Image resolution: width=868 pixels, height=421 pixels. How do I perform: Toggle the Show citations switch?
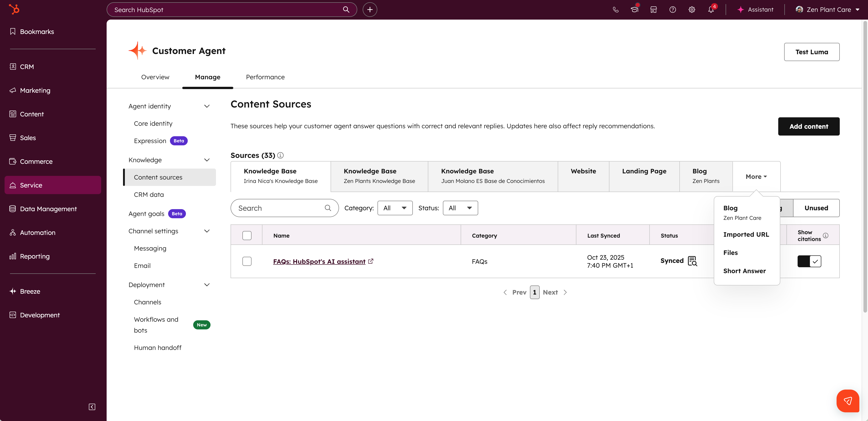[x=809, y=261]
